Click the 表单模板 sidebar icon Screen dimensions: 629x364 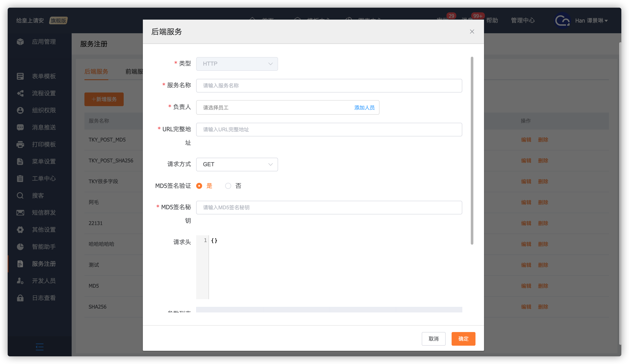(20, 76)
